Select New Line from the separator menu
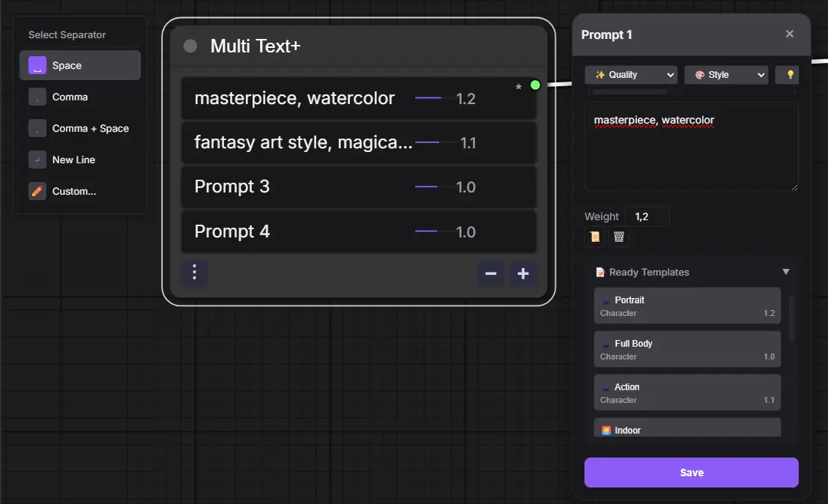 (80, 160)
